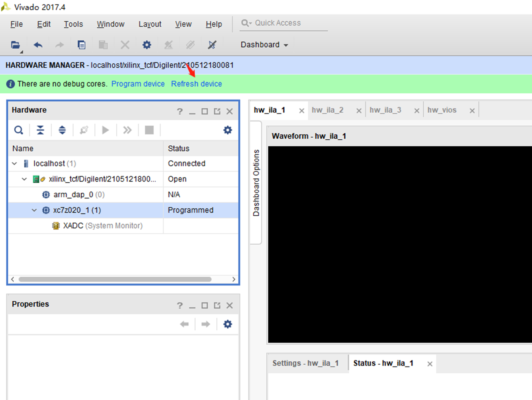The width and height of the screenshot is (532, 400).
Task: Click the Refresh device link
Action: click(196, 84)
